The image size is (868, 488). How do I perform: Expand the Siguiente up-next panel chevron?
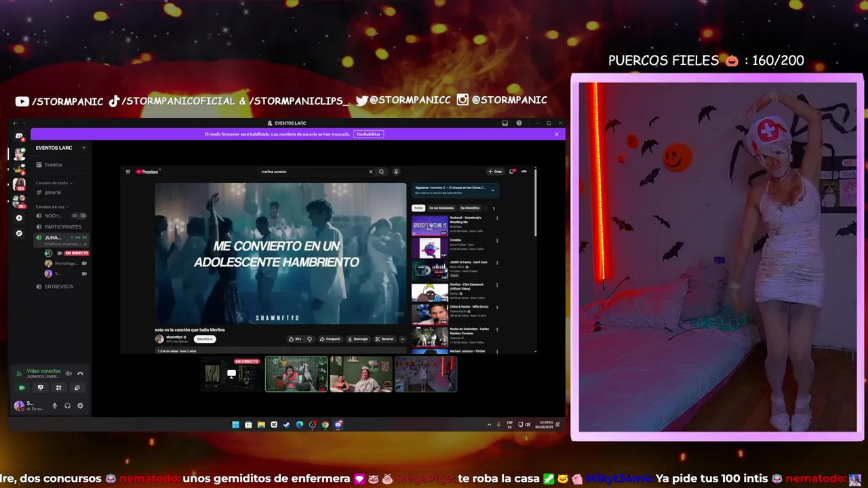(493, 190)
